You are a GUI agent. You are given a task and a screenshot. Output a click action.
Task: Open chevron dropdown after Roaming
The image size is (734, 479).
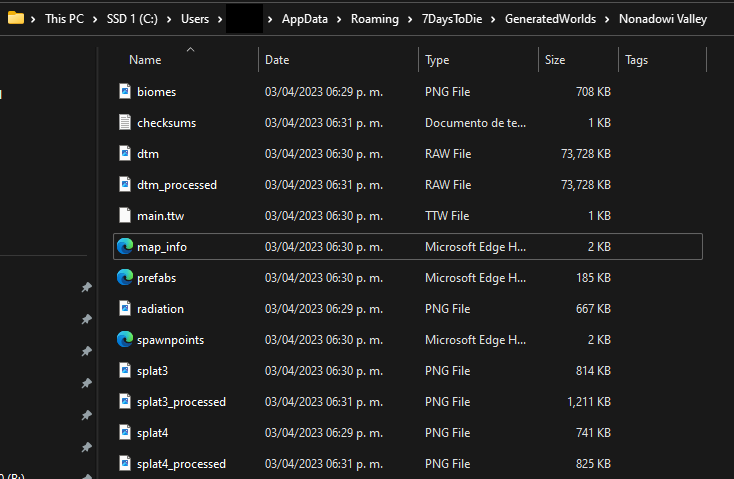point(410,19)
